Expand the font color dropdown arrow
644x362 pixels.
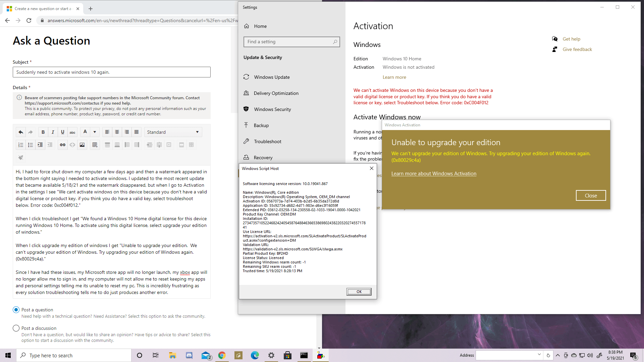(x=95, y=132)
